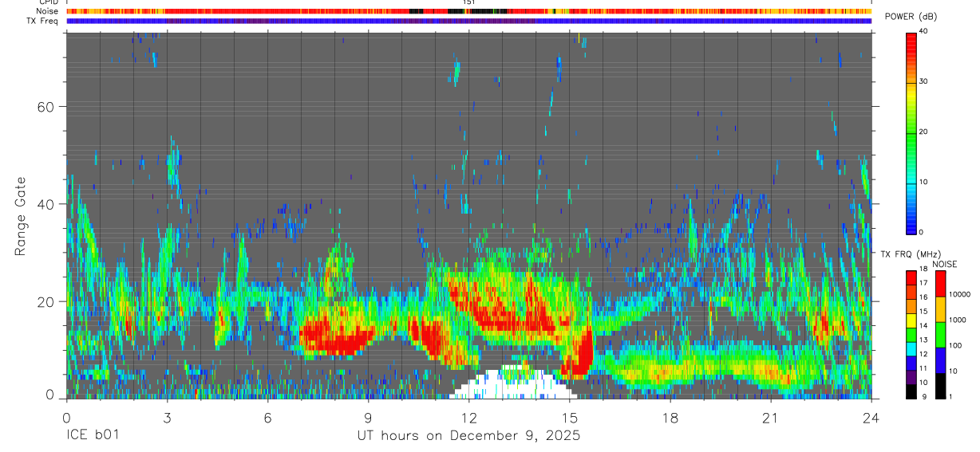Screen dimensions: 980x452
Task: Click the "ICE b01" radar beam label
Action: [93, 436]
